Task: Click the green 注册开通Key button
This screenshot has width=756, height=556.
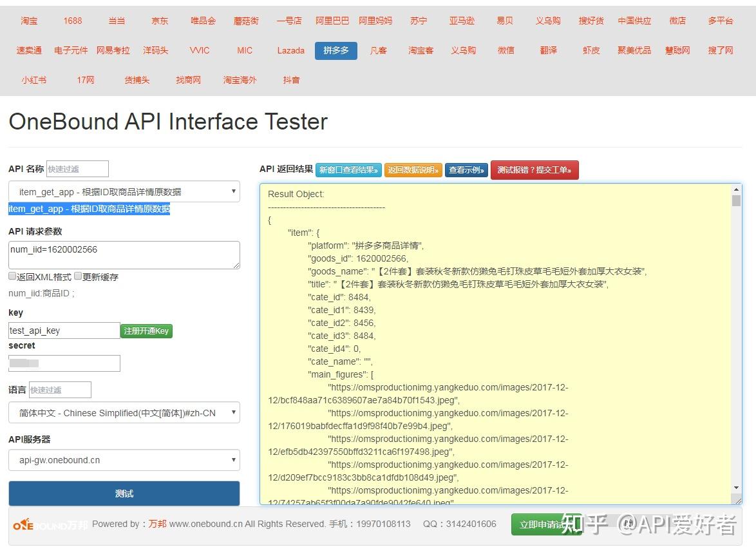Action: [x=146, y=330]
